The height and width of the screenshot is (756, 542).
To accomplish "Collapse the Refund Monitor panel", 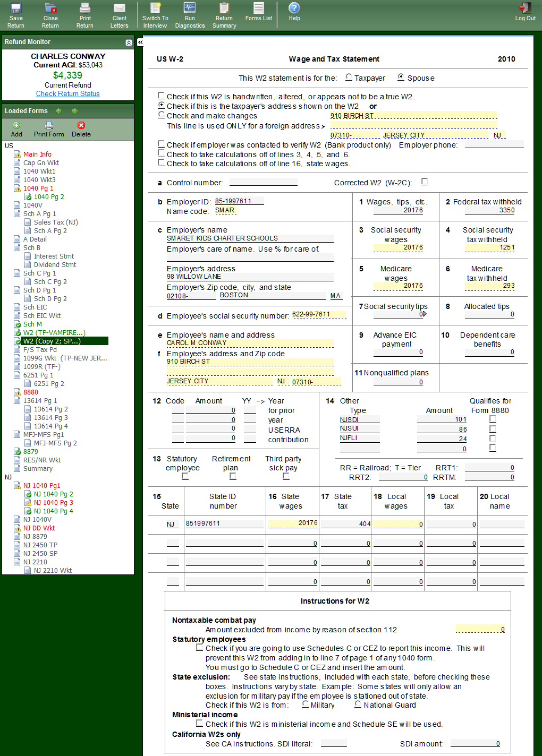I will point(129,42).
